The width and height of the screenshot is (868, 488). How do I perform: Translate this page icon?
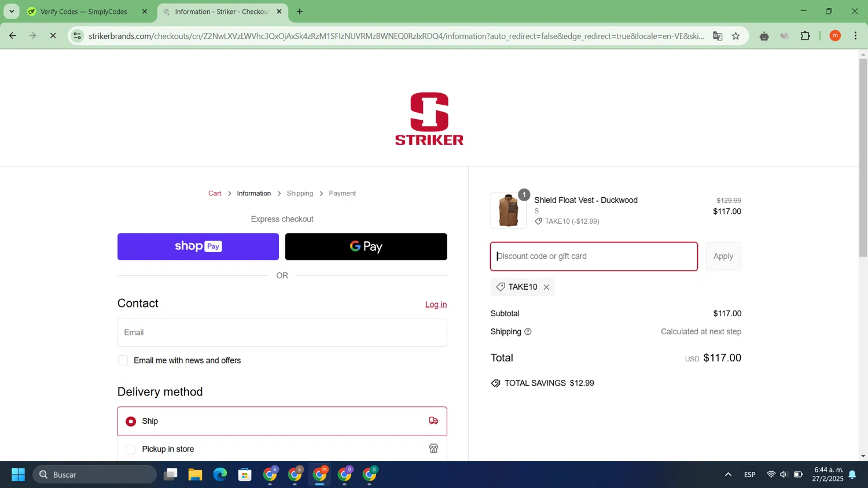pyautogui.click(x=718, y=36)
